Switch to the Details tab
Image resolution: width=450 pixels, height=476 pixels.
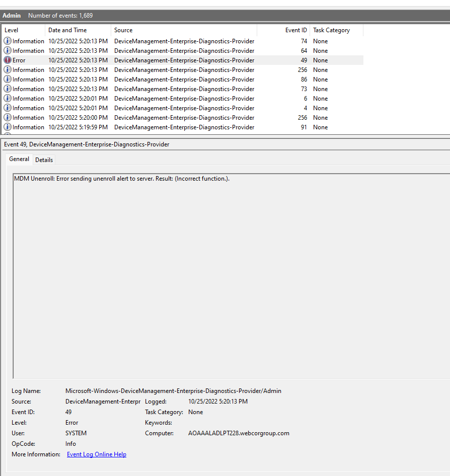click(44, 160)
